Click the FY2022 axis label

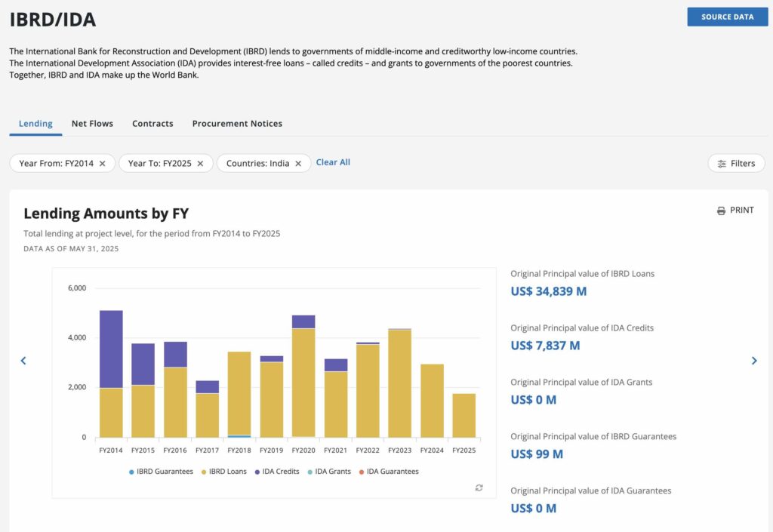click(x=368, y=451)
